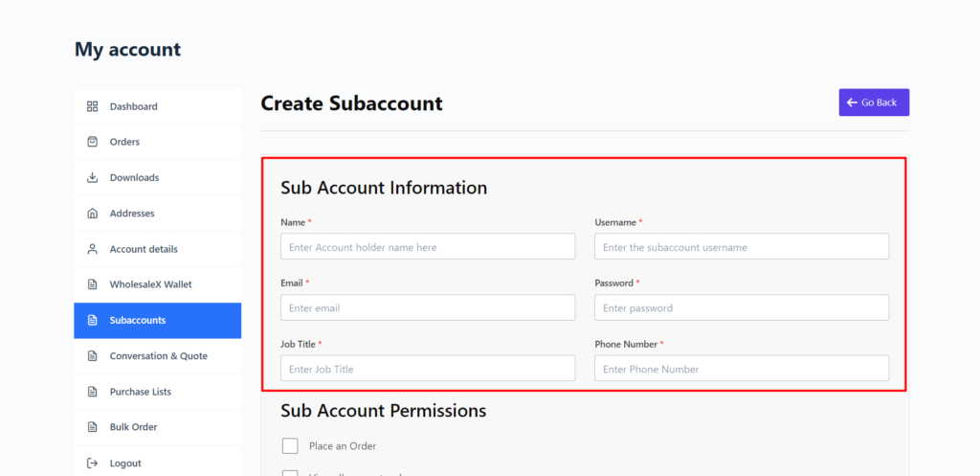Click the Place an Order label
This screenshot has height=476, width=980.
pos(343,446)
